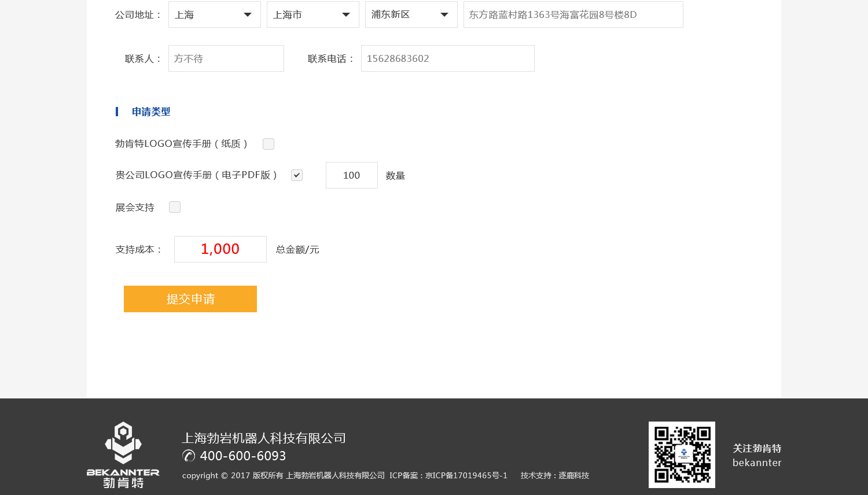Click the 支持成本 total amount field
Screen dimensions: 868x495
click(220, 249)
